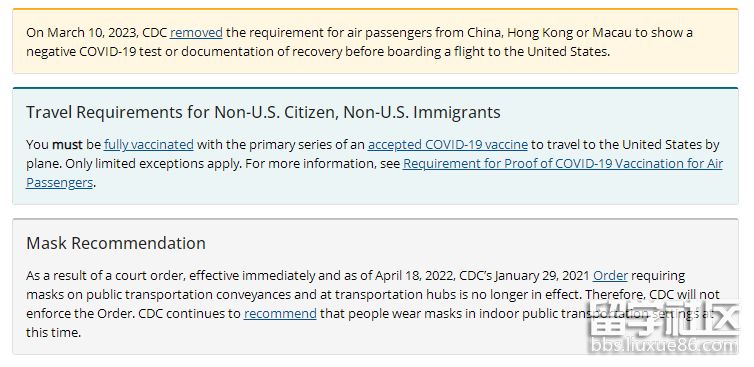
Task: Click the bbs.liuxue86.com watermark URL
Action: coord(664,345)
